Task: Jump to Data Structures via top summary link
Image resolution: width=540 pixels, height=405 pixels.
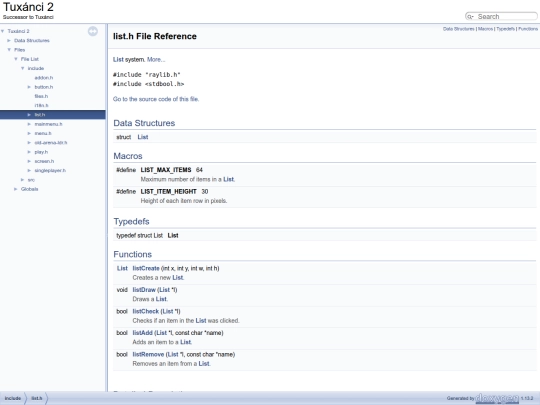Action: point(459,29)
